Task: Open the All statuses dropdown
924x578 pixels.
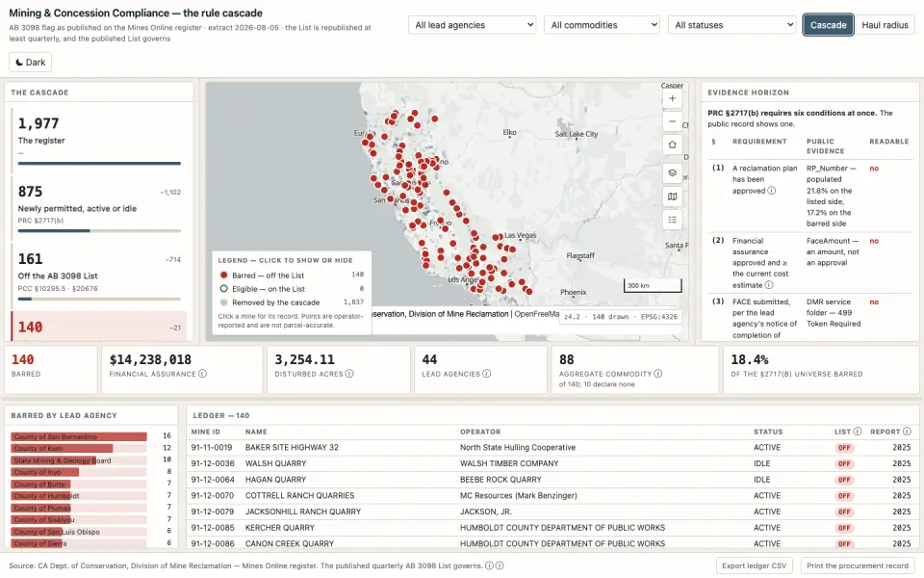Action: pyautogui.click(x=731, y=25)
